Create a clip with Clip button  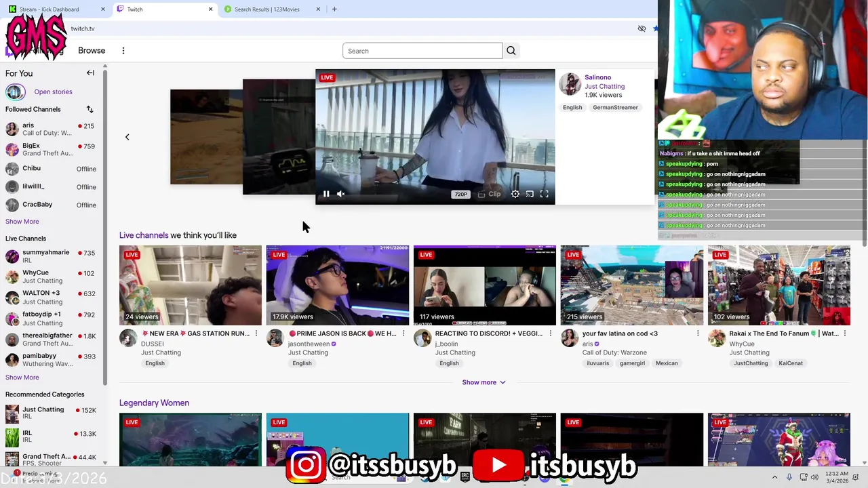489,195
